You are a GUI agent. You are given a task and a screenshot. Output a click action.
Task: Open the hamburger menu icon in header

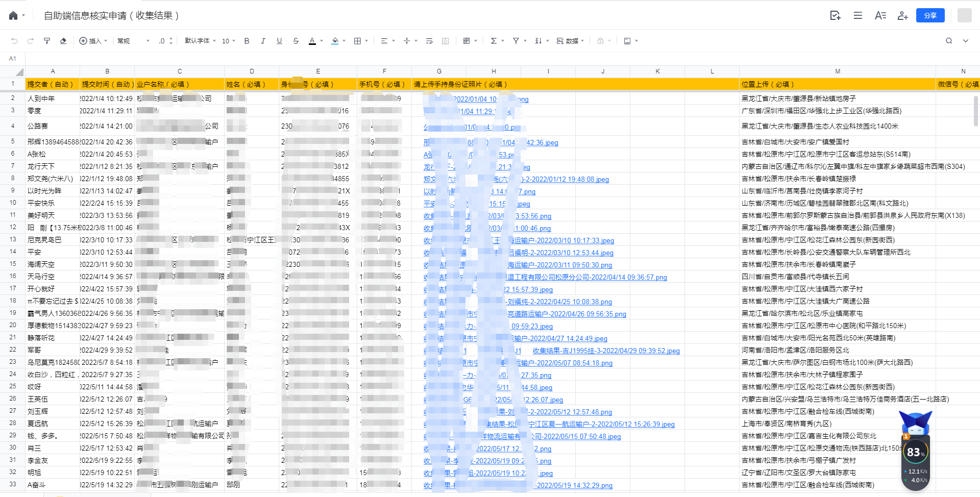858,16
